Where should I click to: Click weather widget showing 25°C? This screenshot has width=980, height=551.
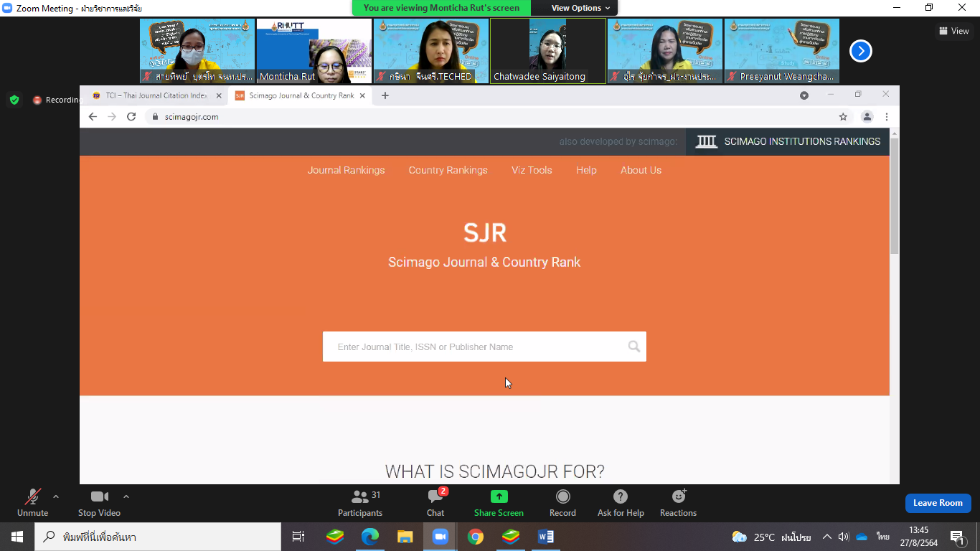pyautogui.click(x=771, y=537)
